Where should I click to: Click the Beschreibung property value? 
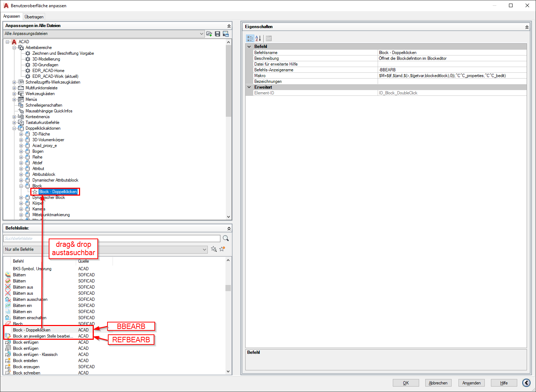pos(452,58)
